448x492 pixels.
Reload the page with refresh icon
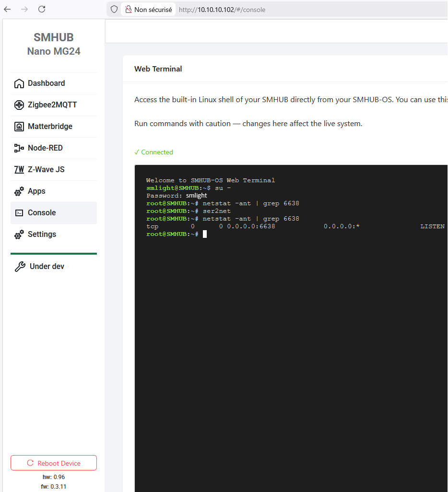click(42, 9)
